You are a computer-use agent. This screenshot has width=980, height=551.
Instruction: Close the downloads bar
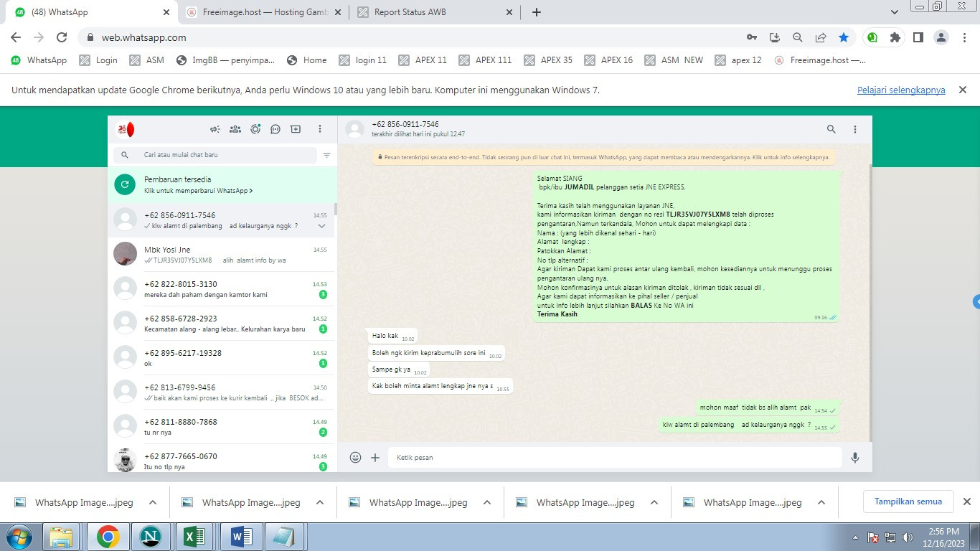[x=966, y=501]
